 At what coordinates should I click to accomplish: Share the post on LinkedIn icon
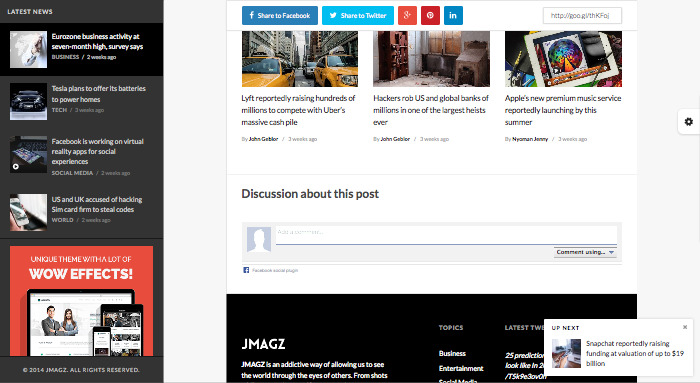[x=453, y=16]
